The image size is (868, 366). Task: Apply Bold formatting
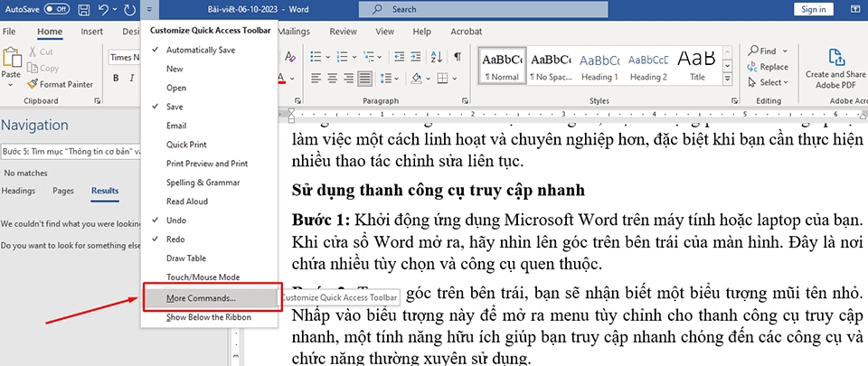pos(116,78)
